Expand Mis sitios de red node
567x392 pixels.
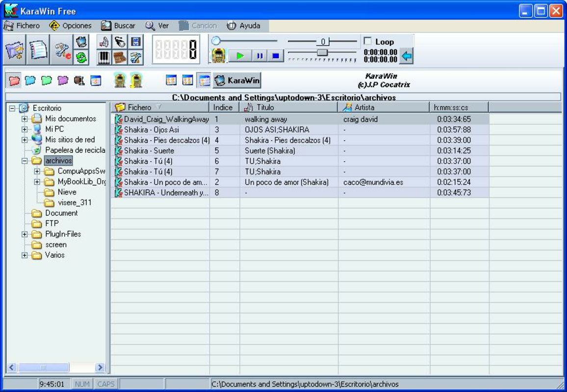click(x=24, y=140)
